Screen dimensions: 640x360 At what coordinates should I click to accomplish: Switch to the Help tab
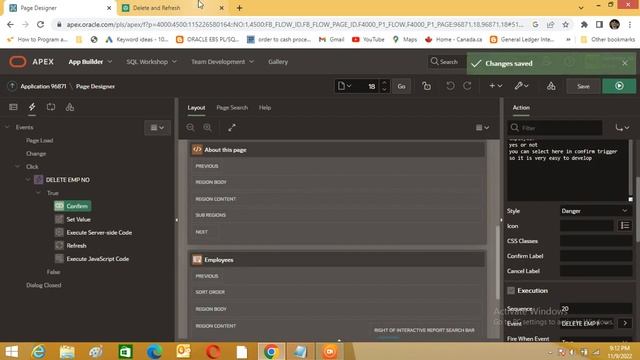(265, 108)
